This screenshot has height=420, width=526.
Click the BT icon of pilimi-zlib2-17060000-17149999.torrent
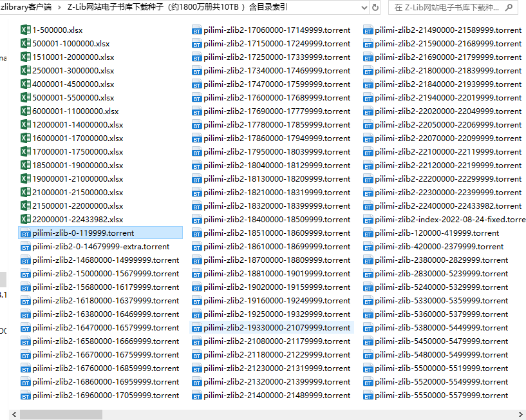coord(197,30)
